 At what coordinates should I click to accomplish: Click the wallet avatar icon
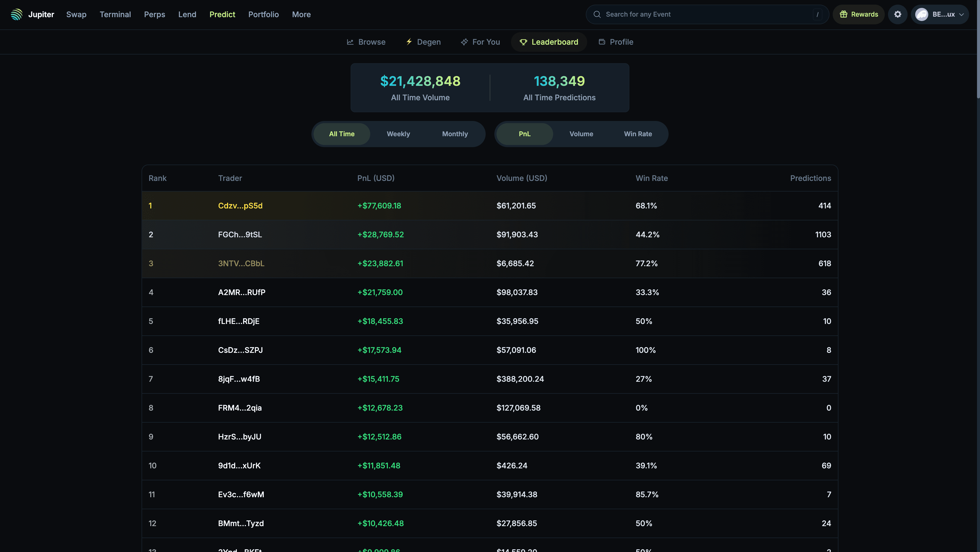tap(922, 14)
